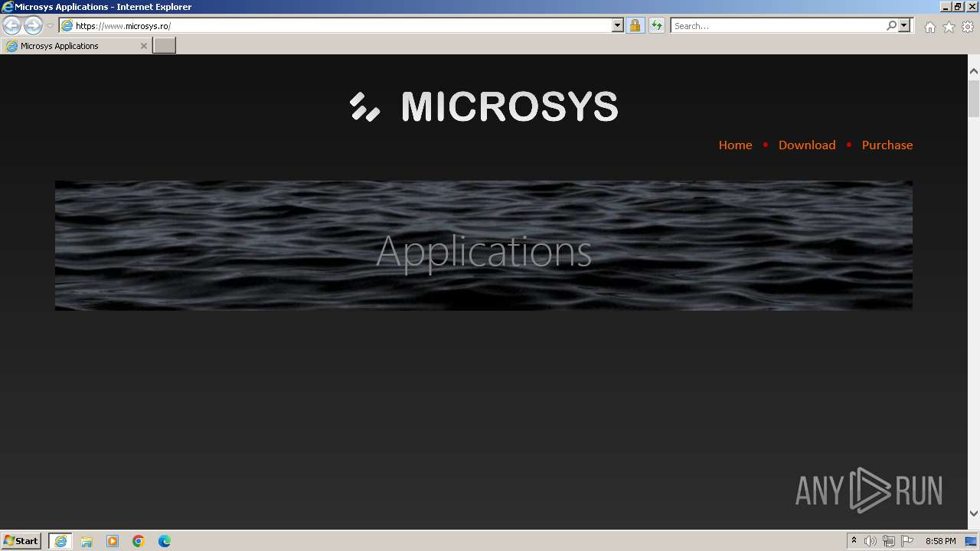
Task: Open the search provider dropdown arrow
Action: 904,26
